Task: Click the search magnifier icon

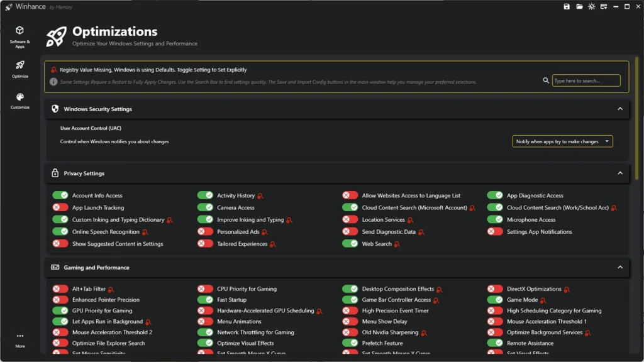Action: coord(546,80)
